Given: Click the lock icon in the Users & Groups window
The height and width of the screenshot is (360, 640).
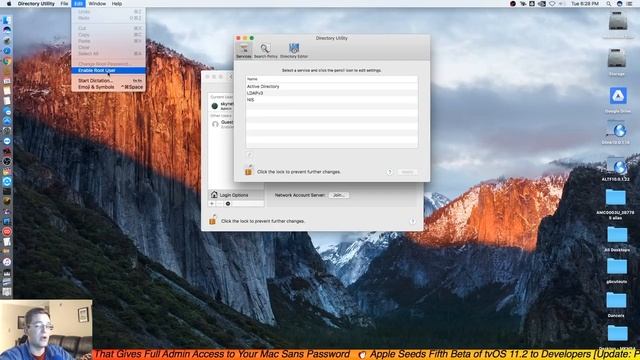Looking at the screenshot, I should pos(212,220).
